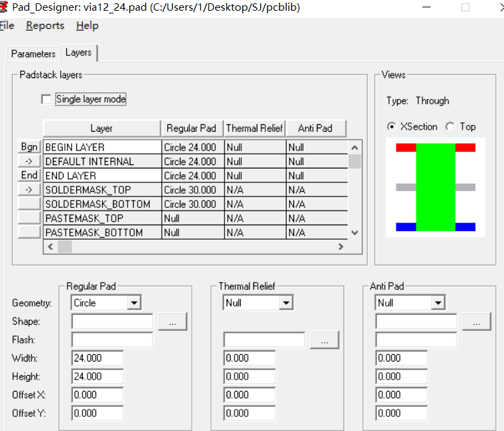Select the Layers tab
The image size is (504, 431).
pos(78,52)
